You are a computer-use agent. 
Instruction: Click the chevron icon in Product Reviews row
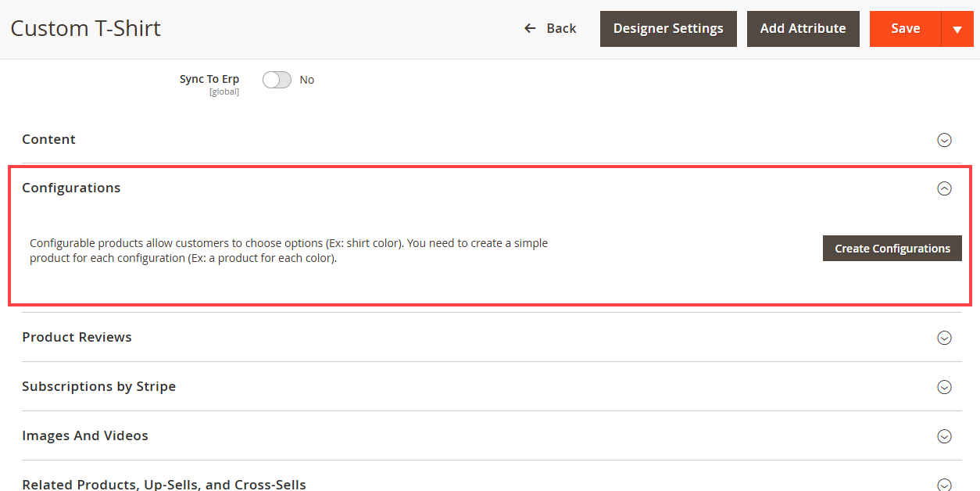tap(944, 338)
